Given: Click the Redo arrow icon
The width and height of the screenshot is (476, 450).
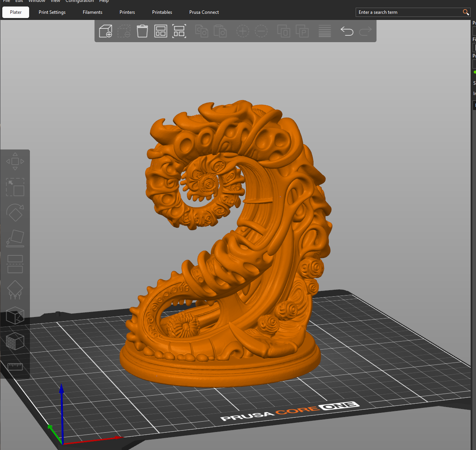Looking at the screenshot, I should [x=365, y=31].
